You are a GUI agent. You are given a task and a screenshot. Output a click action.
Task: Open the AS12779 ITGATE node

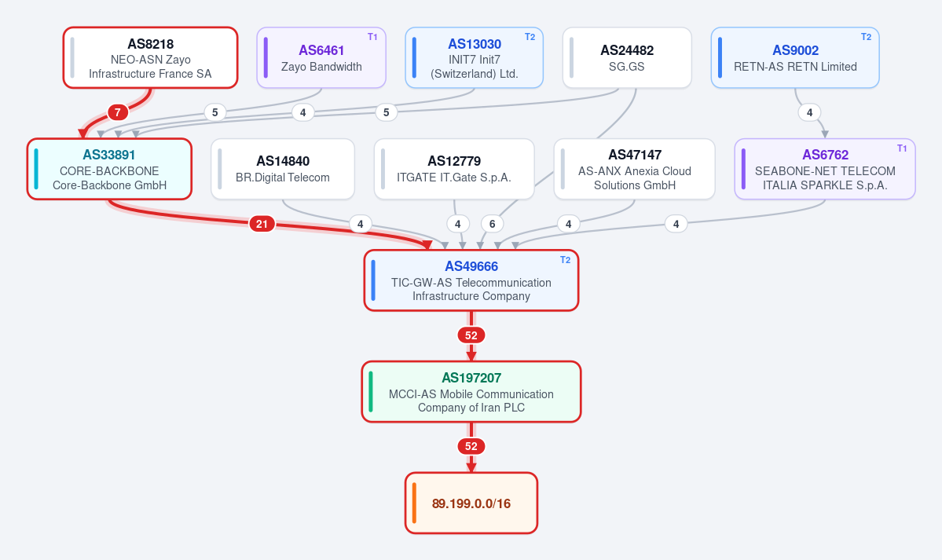tap(454, 169)
